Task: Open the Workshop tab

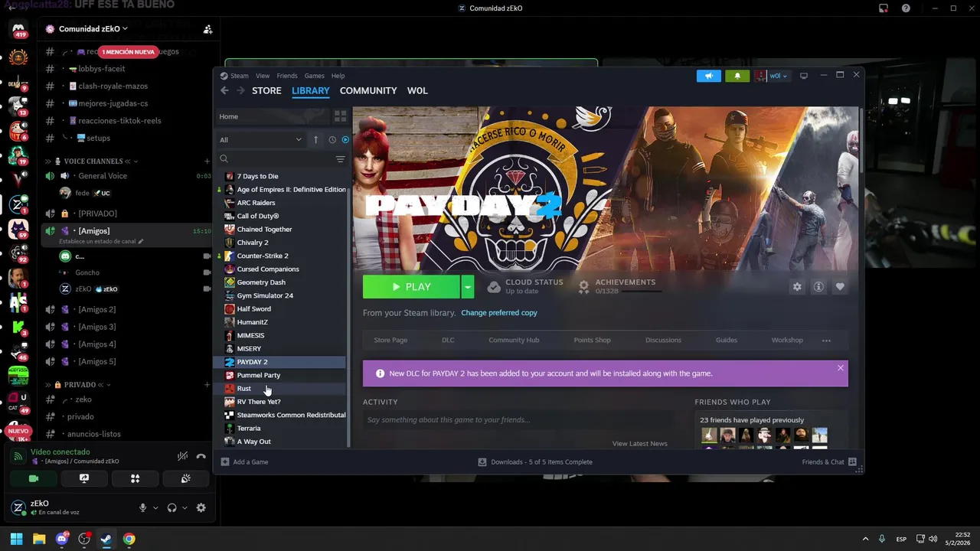Action: click(787, 340)
